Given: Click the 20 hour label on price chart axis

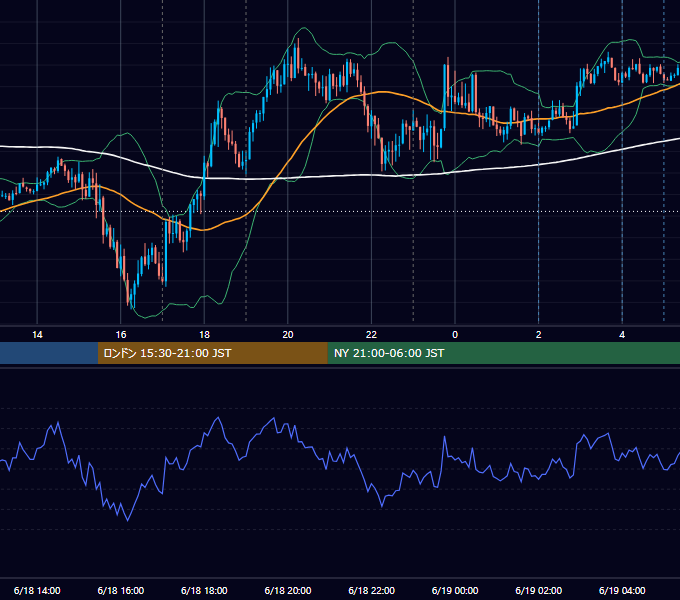Looking at the screenshot, I should click(288, 335).
